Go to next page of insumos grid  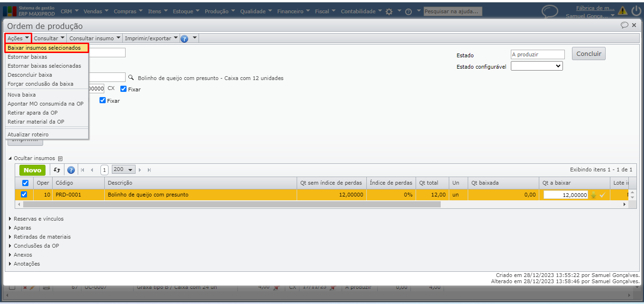coord(140,170)
